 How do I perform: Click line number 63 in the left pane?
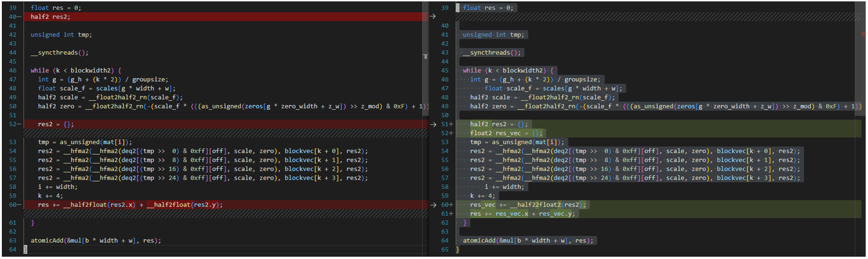coord(13,241)
